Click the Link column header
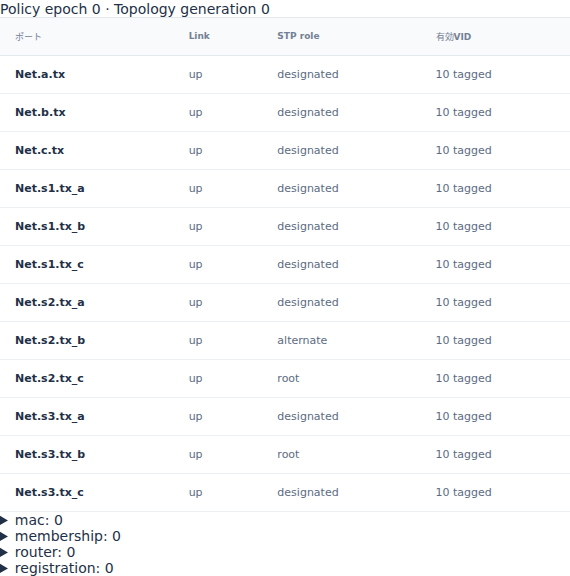The width and height of the screenshot is (570, 576). tap(199, 36)
